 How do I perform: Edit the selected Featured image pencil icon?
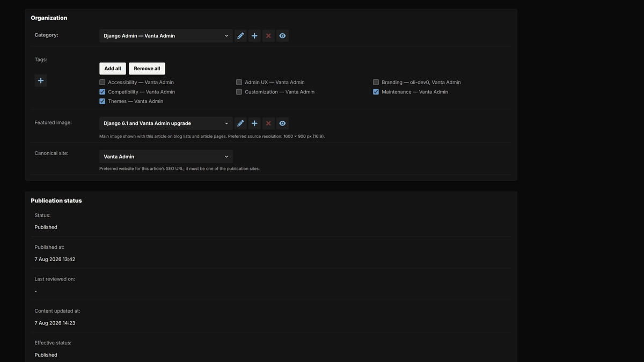click(240, 123)
